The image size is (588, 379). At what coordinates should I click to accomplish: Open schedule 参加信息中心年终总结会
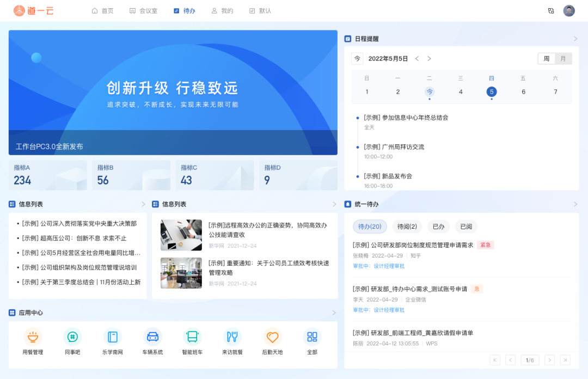tap(406, 118)
